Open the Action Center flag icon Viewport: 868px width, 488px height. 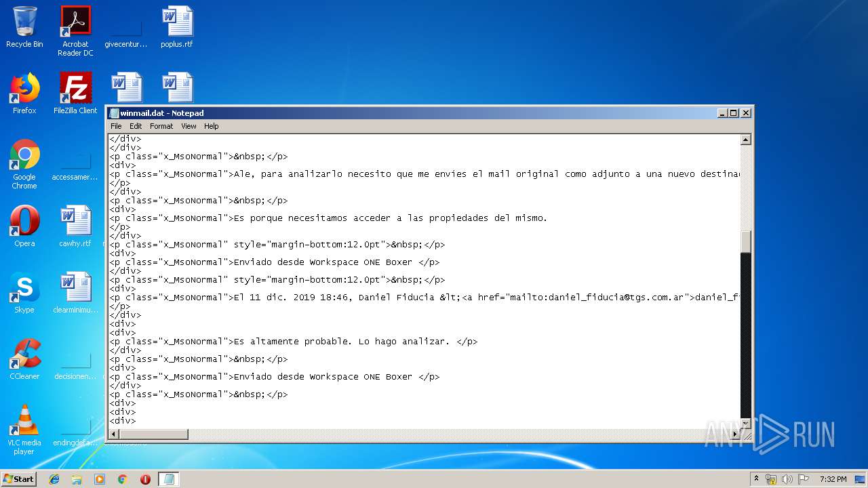804,479
